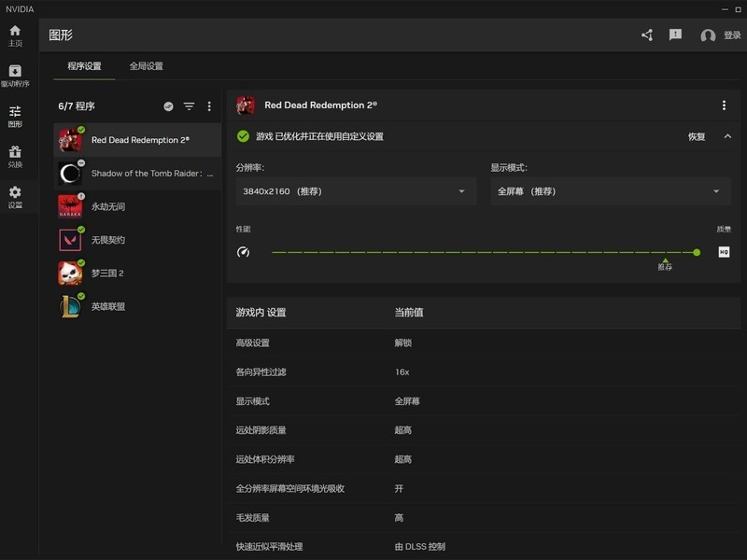Click the performance-quality slider handle

click(697, 252)
